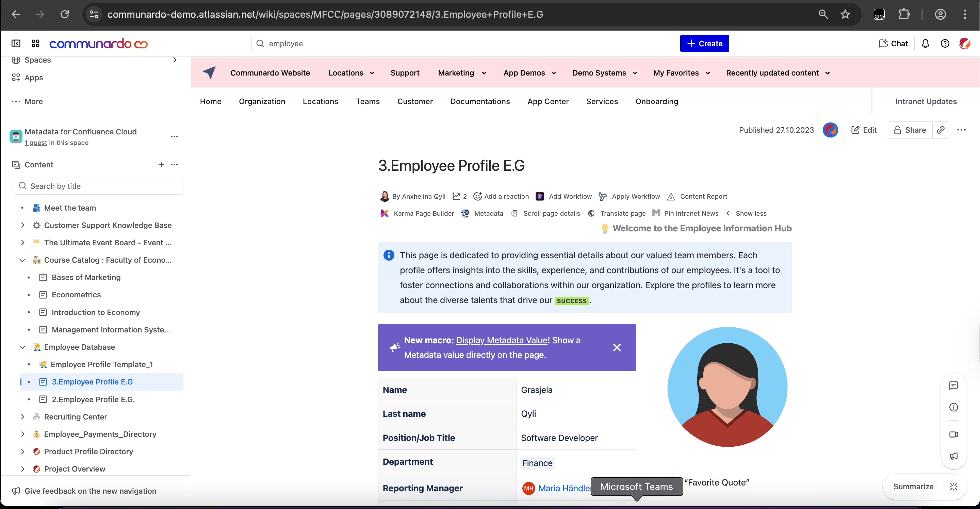Open the App Demos dropdown menu

529,73
